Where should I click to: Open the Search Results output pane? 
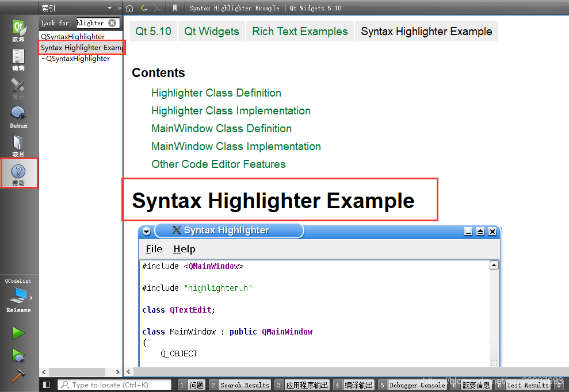(x=240, y=385)
